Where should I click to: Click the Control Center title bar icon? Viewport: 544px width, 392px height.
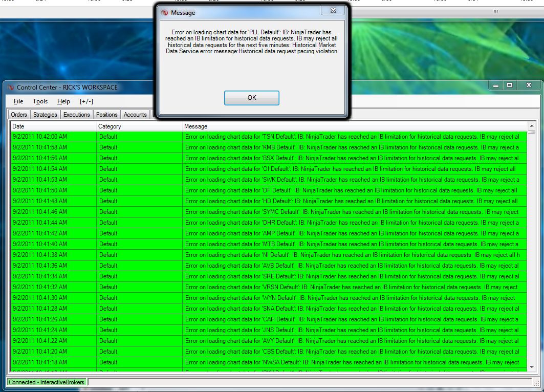point(11,88)
